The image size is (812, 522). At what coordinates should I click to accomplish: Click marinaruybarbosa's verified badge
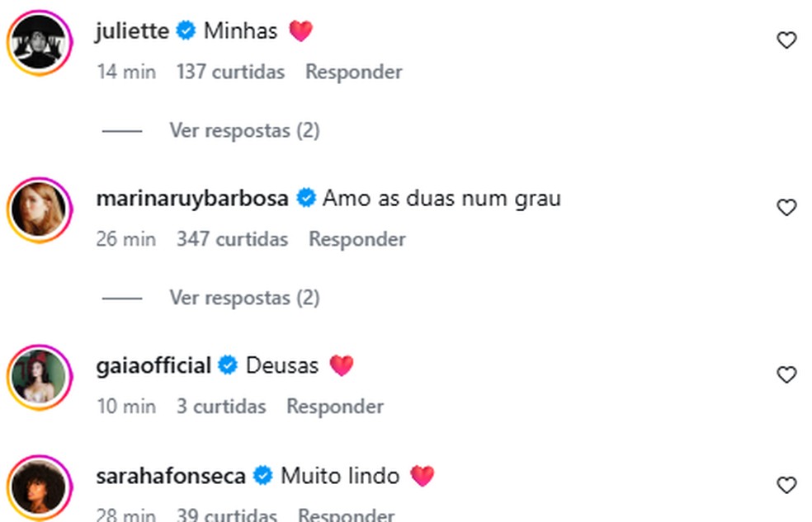click(306, 198)
